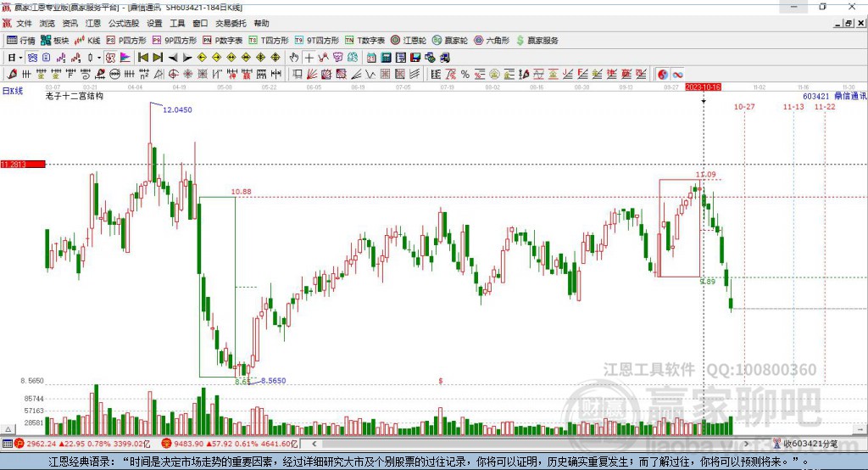This screenshot has height=470, width=868.
Task: Open the 9T四方形 tool
Action: point(317,41)
